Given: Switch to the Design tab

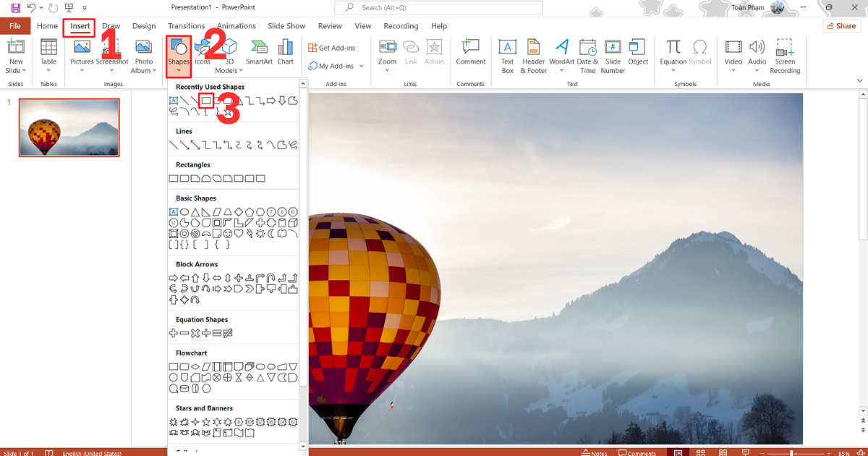Looking at the screenshot, I should click(144, 25).
